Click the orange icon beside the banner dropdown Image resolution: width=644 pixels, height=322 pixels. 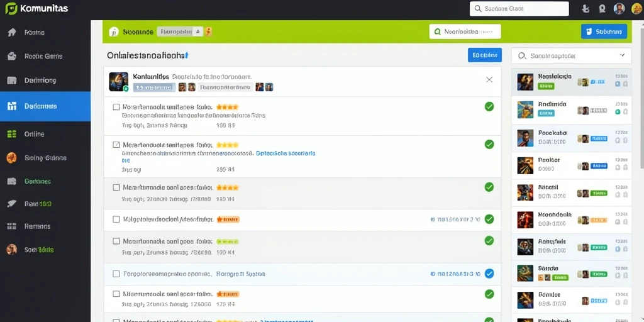pos(209,31)
